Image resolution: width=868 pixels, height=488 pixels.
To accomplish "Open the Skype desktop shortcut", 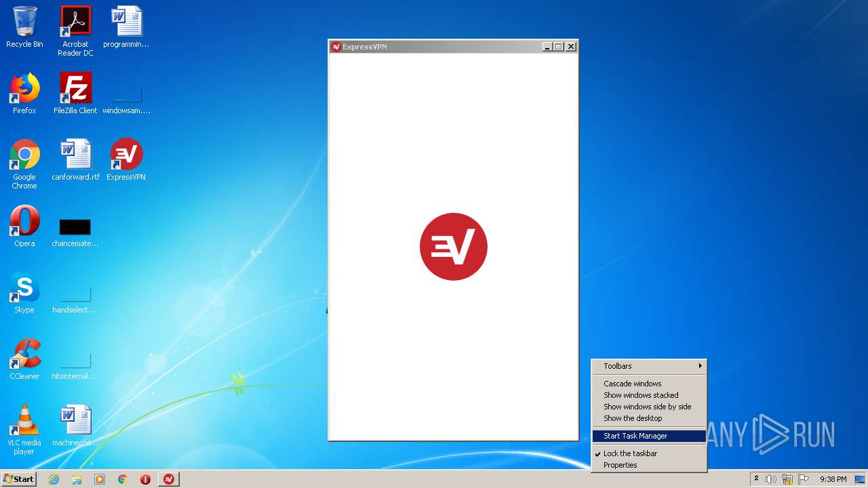I will [24, 293].
